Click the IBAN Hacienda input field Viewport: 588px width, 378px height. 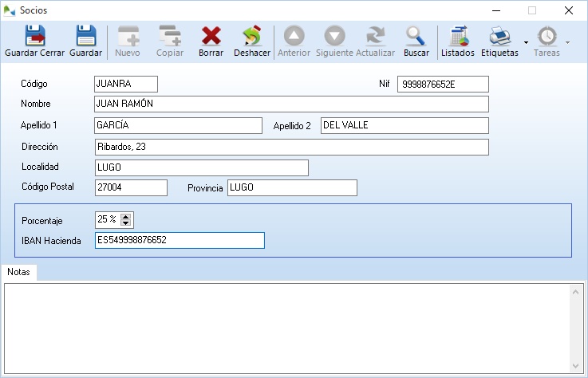[x=180, y=240]
